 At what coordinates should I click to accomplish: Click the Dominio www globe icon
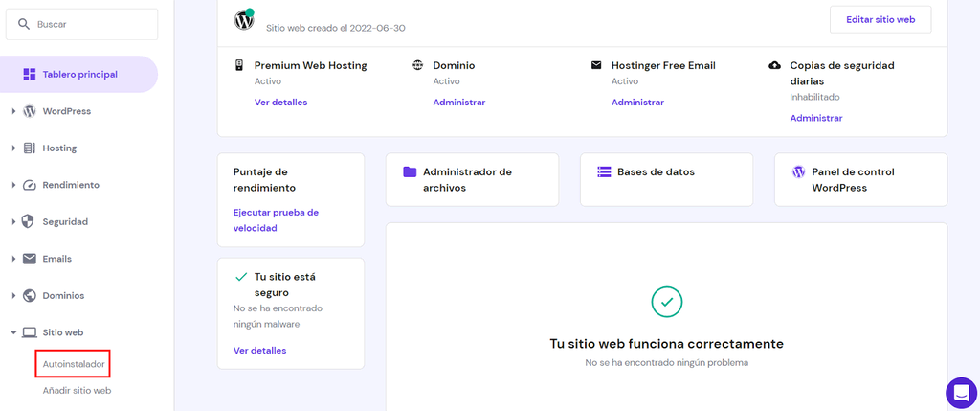(417, 65)
